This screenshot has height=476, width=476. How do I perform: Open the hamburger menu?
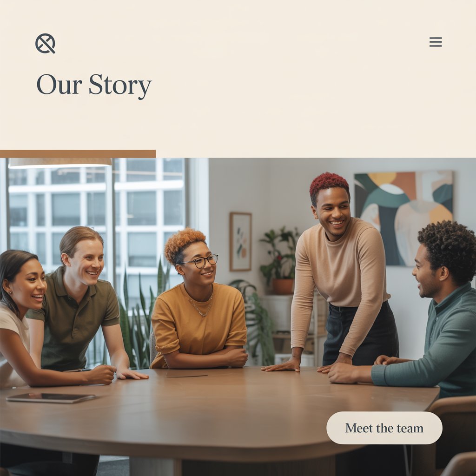(x=435, y=42)
